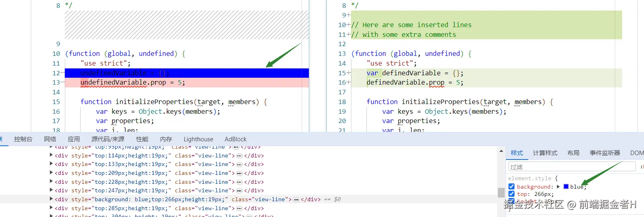Click the 'blue' value in styles
This screenshot has height=217, width=644.
pos(577,187)
